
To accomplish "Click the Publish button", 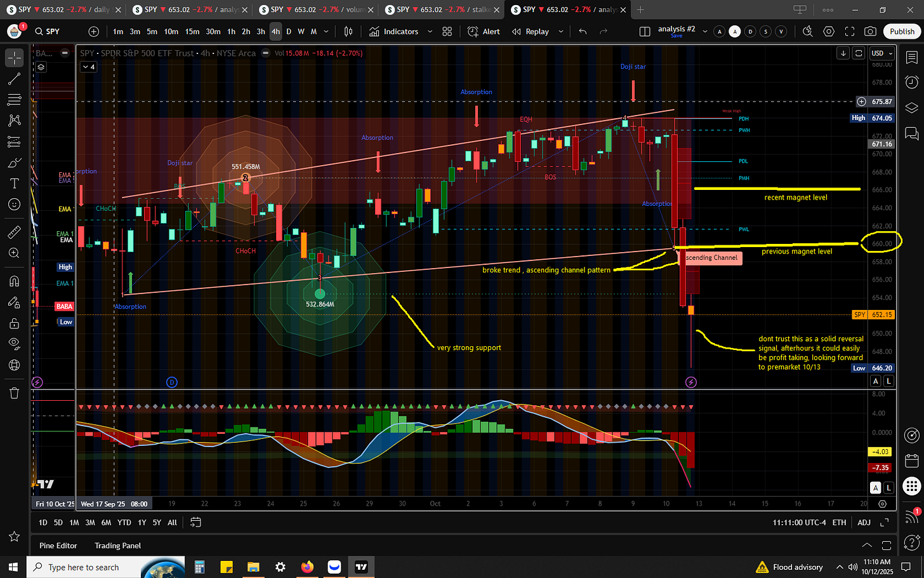I will [902, 31].
